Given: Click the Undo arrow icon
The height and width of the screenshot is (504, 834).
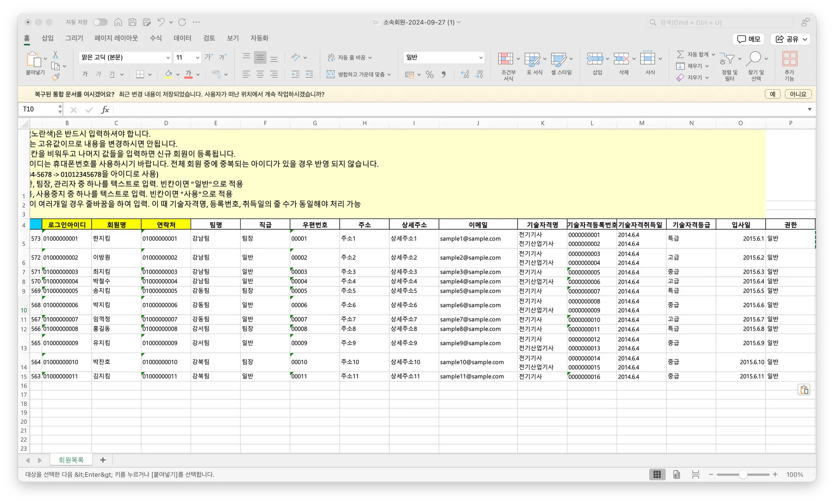Looking at the screenshot, I should point(161,22).
